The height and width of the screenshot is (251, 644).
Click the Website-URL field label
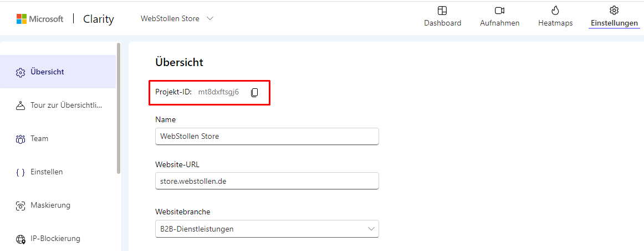click(x=177, y=164)
